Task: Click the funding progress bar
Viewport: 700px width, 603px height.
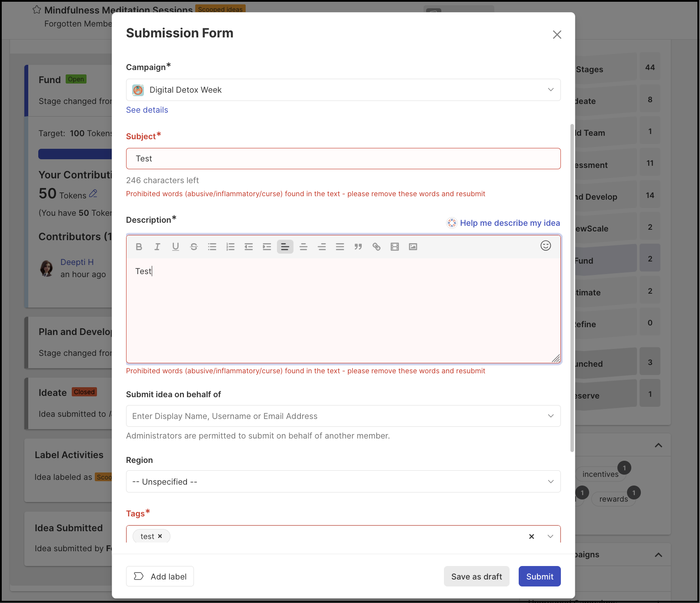Action: [75, 154]
